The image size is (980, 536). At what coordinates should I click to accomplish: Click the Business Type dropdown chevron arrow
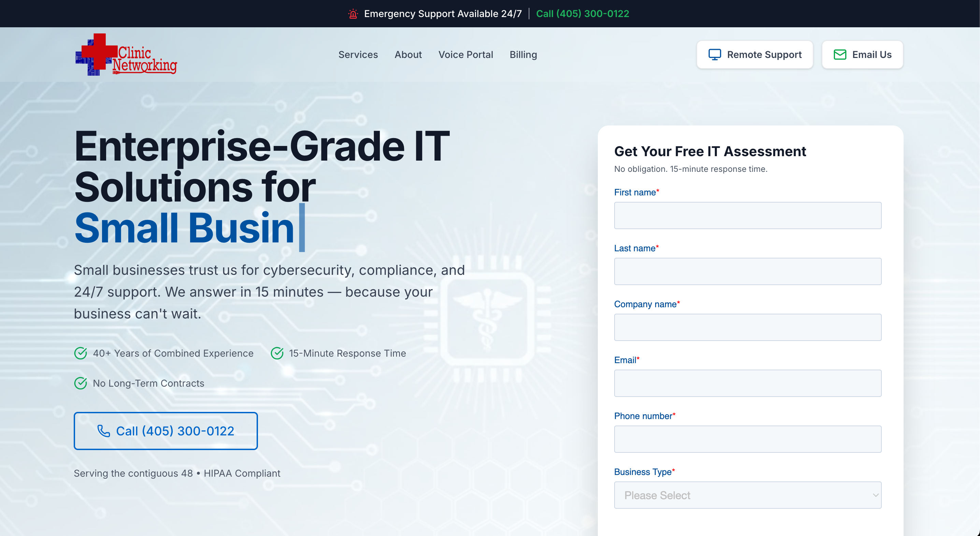tap(875, 495)
